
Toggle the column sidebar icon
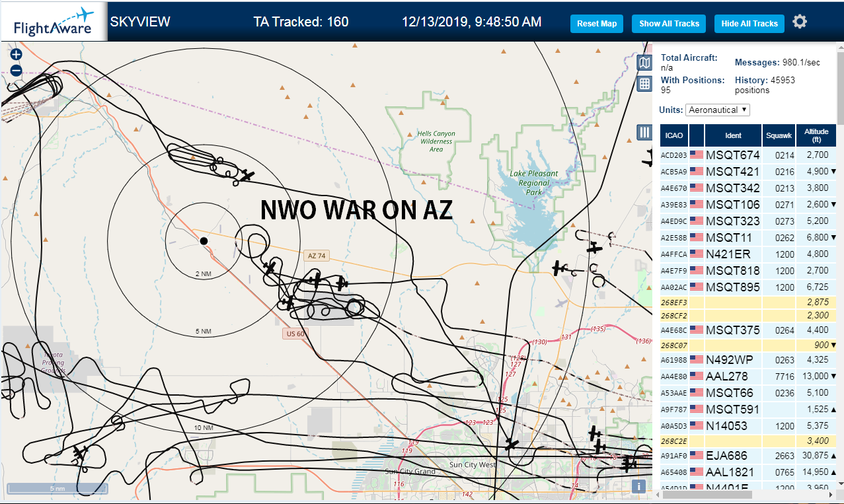point(644,132)
